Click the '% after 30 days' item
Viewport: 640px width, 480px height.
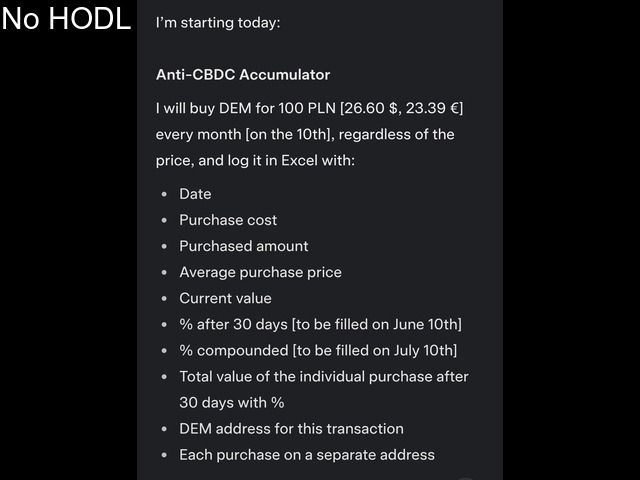(233, 324)
